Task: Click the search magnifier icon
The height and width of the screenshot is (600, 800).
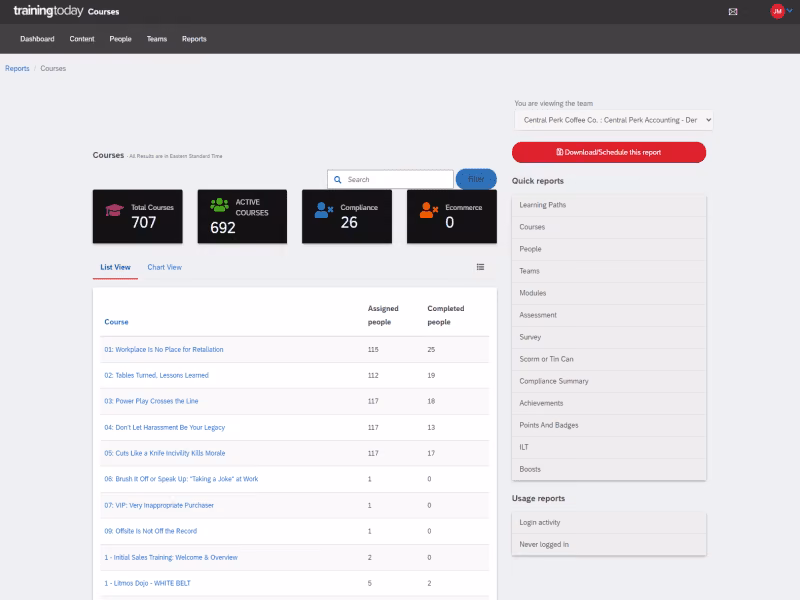Action: pyautogui.click(x=338, y=180)
